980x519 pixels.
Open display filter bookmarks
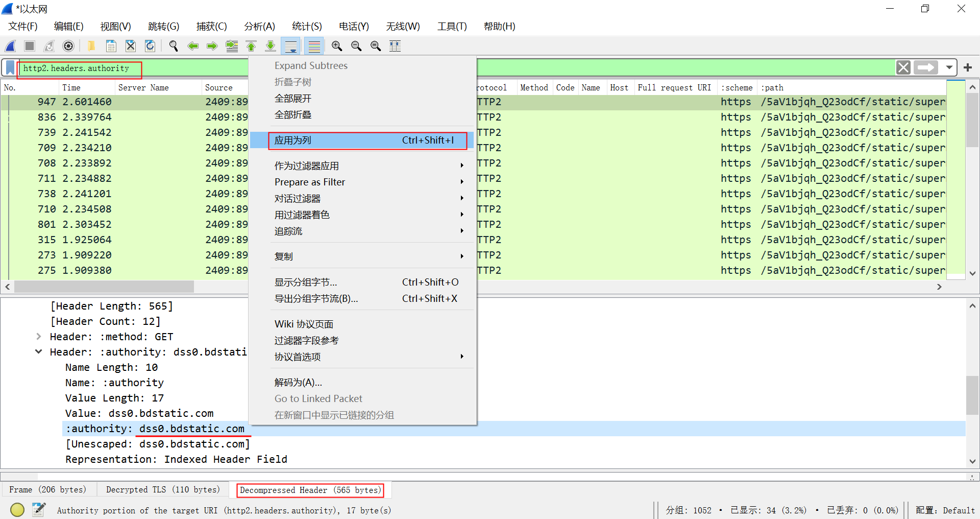10,67
